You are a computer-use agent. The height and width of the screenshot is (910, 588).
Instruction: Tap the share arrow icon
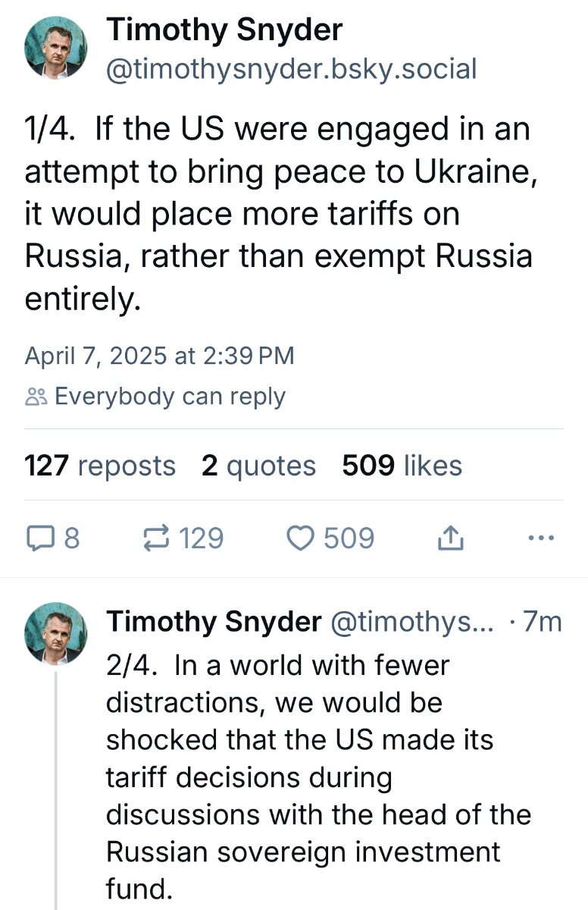click(449, 538)
